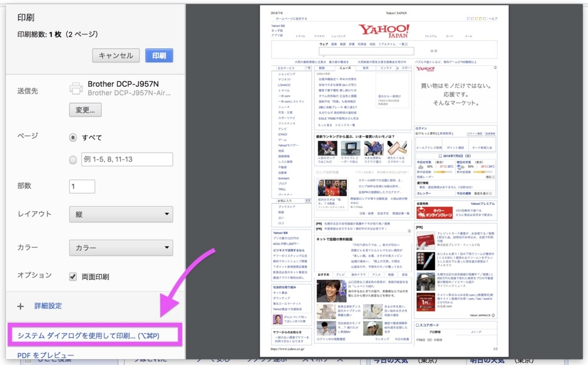The height and width of the screenshot is (365, 588).
Task: Focus the page range field 例 1-5, 8, 11-13
Action: (127, 159)
